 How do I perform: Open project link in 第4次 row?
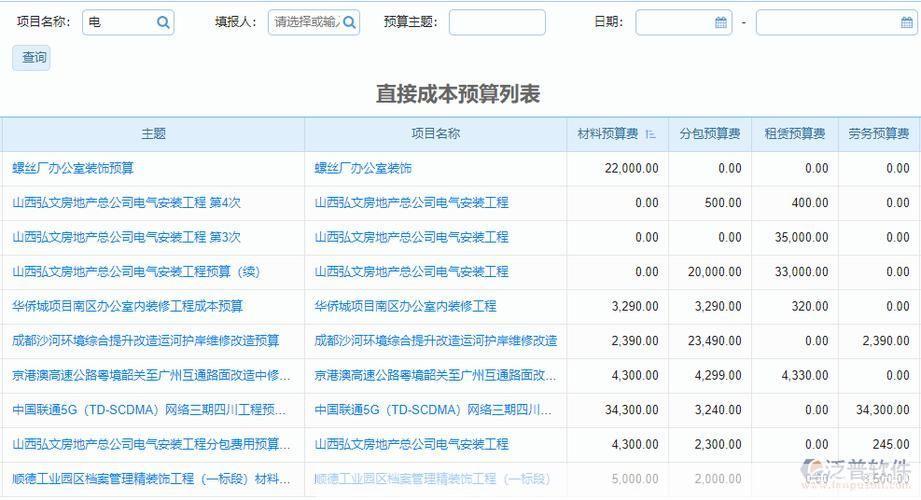(411, 203)
